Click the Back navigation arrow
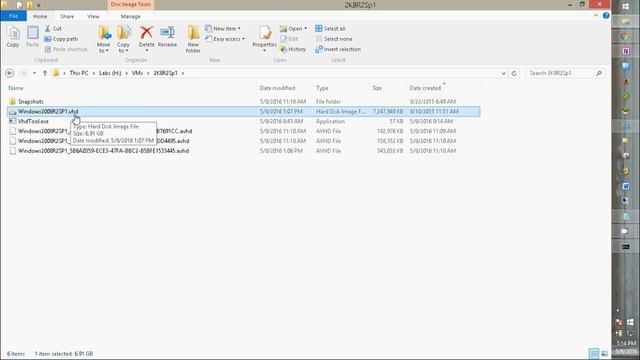The height and width of the screenshot is (360, 640). [10, 73]
